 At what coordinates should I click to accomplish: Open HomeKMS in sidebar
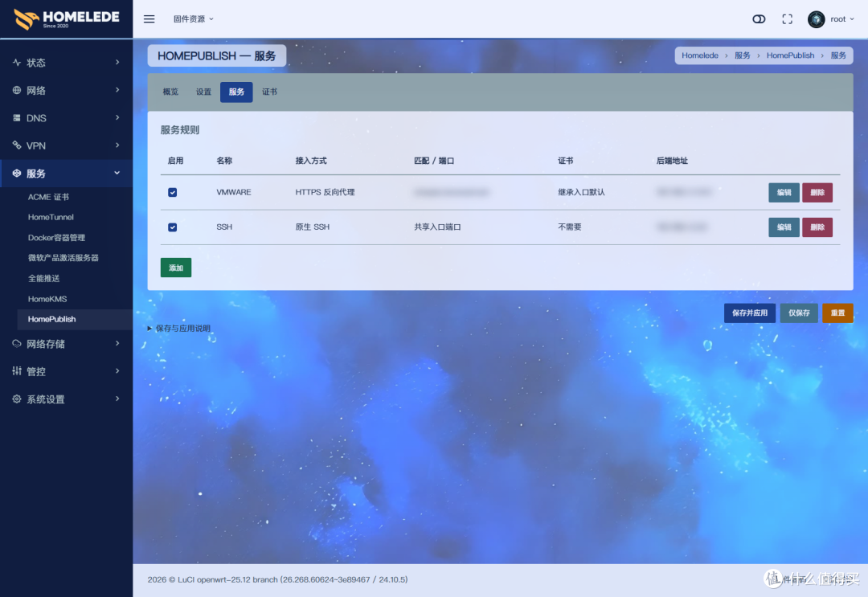(x=47, y=299)
